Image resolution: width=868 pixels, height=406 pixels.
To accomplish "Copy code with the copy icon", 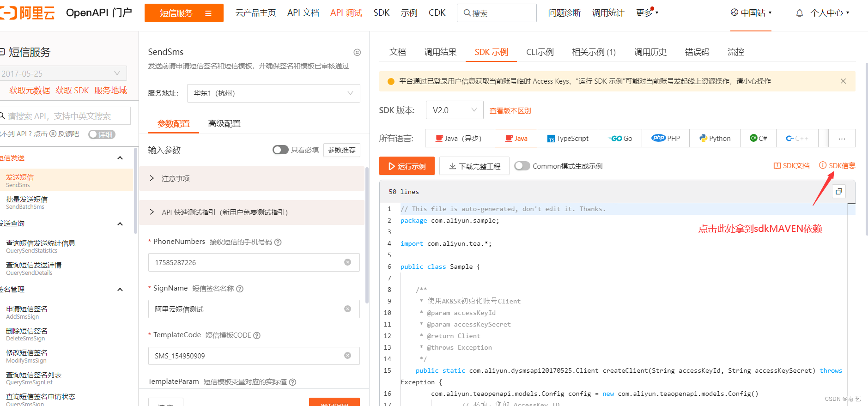I will pyautogui.click(x=839, y=191).
